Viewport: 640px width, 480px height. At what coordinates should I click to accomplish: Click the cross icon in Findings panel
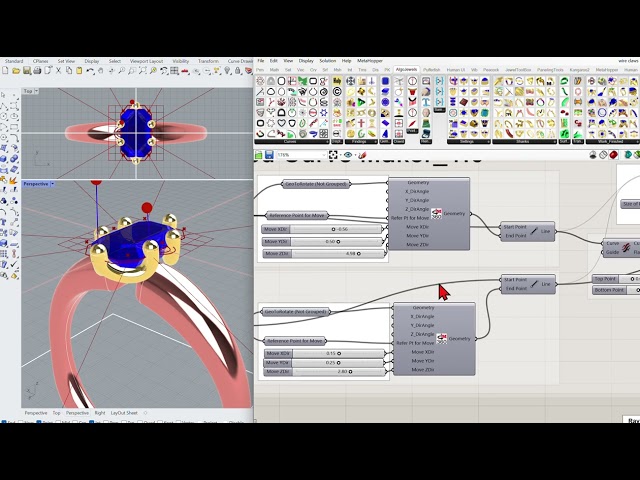point(361,123)
